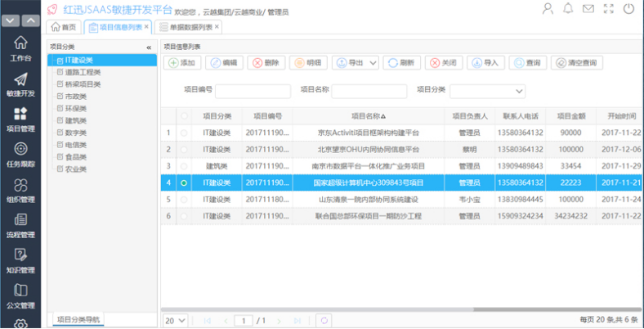Select the 桥梁项目类 tree node
The height and width of the screenshot is (329, 644).
(x=83, y=84)
